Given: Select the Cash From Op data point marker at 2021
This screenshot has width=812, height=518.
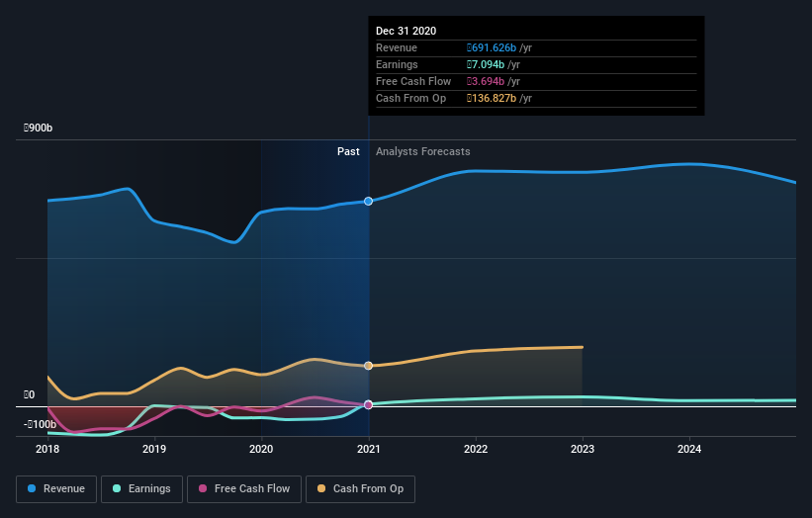Looking at the screenshot, I should (368, 366).
